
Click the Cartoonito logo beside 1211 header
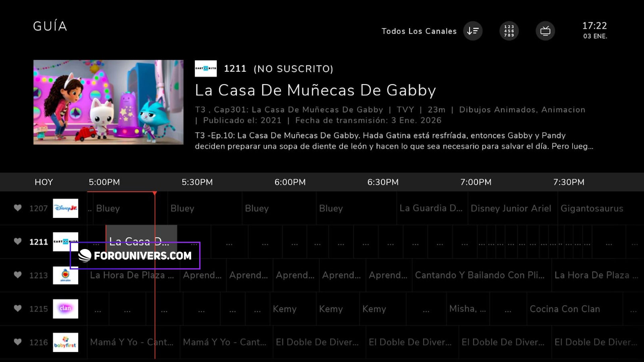tap(206, 68)
